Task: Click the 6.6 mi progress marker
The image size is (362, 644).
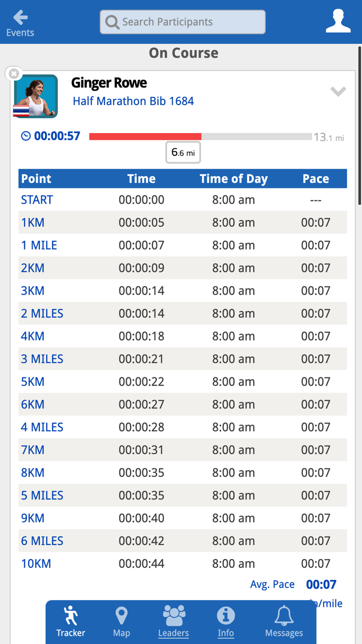Action: (183, 152)
